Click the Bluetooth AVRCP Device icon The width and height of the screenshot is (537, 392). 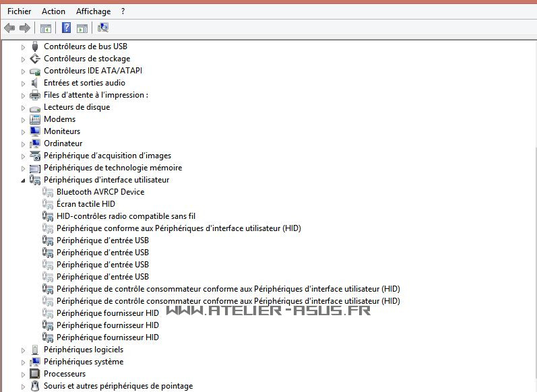click(48, 192)
